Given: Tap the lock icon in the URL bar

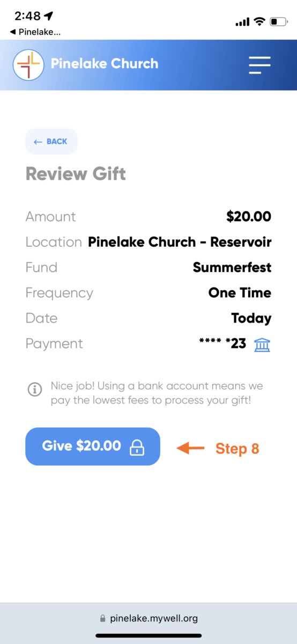Looking at the screenshot, I should (103, 619).
